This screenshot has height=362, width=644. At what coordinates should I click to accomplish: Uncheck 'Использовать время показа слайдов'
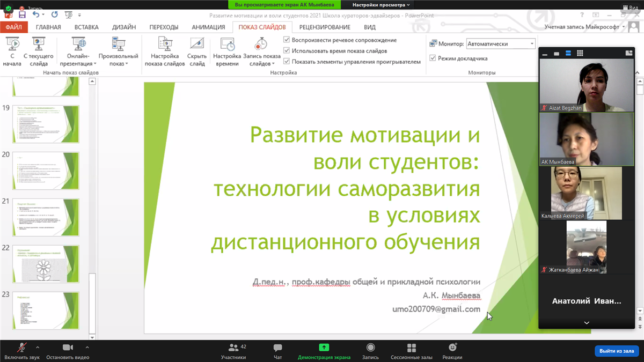point(287,51)
